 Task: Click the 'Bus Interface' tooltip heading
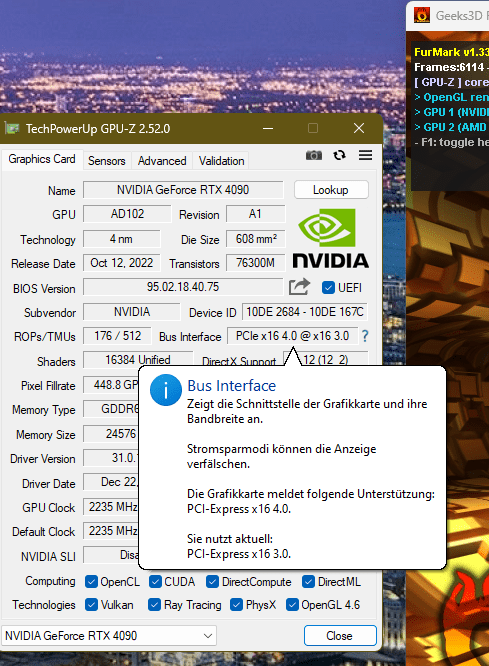pyautogui.click(x=232, y=386)
